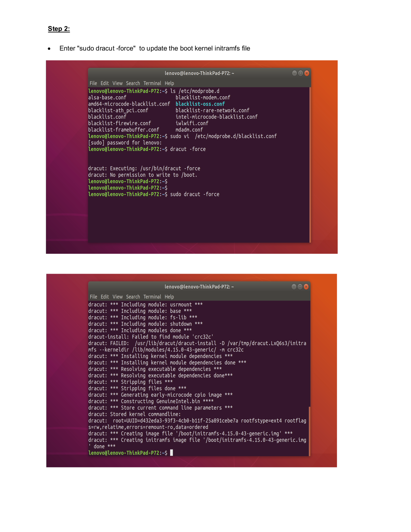Open View menu in upper terminal

click(117, 83)
